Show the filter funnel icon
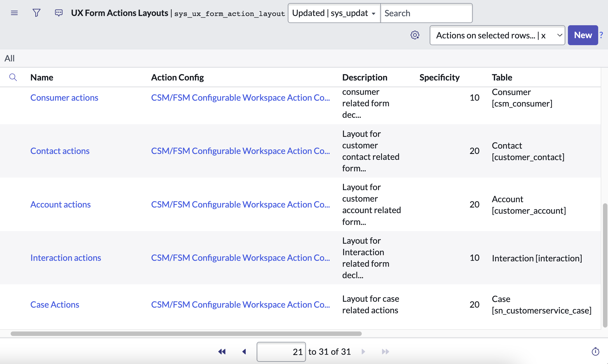This screenshot has width=608, height=364. 36,13
